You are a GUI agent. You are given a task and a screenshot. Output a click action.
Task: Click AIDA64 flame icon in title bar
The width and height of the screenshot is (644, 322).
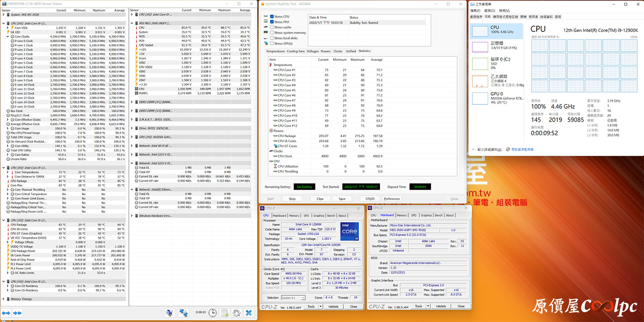tap(262, 4)
